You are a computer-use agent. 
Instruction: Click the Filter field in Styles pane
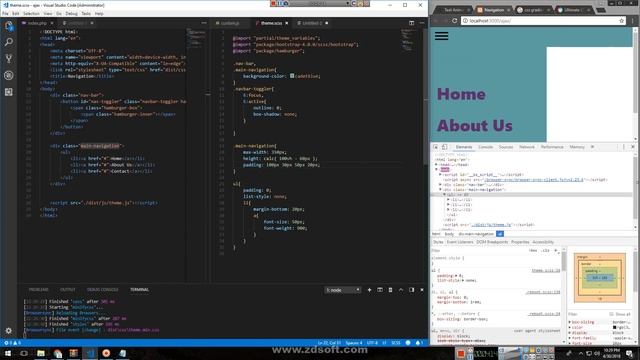pyautogui.click(x=478, y=251)
